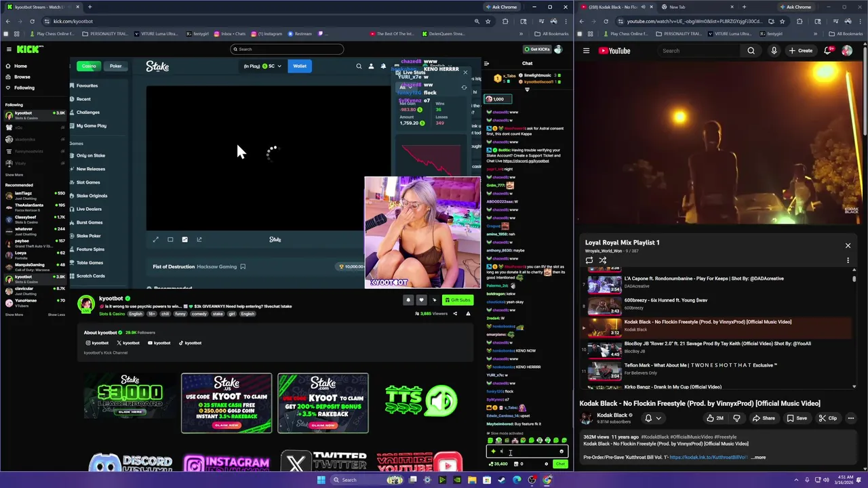Click TTS green speaker banner
Screen dimensions: 868x488
click(420, 402)
